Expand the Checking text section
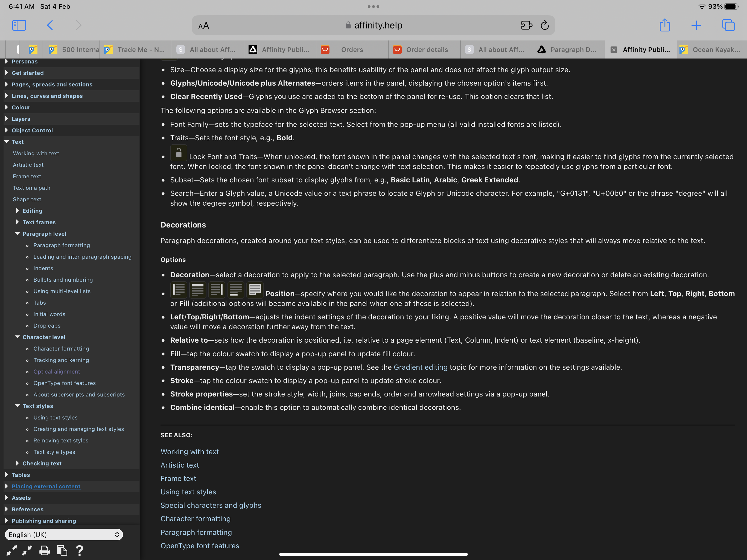 17,463
